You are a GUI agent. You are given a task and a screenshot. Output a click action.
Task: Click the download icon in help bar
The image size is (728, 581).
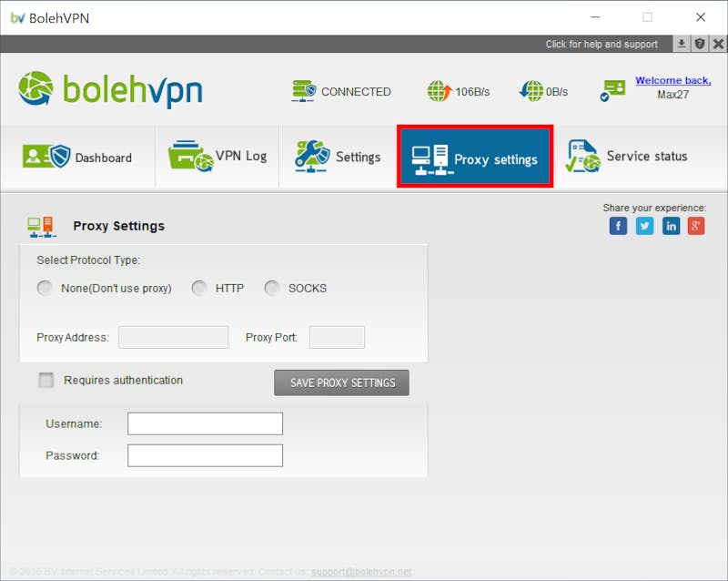pos(681,44)
